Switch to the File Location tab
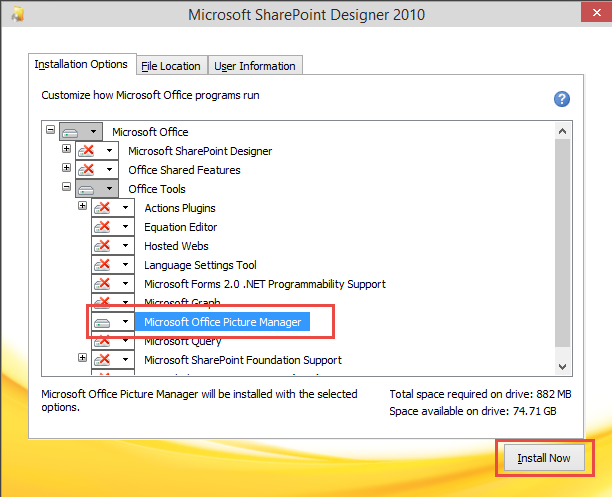This screenshot has height=497, width=612. (170, 66)
